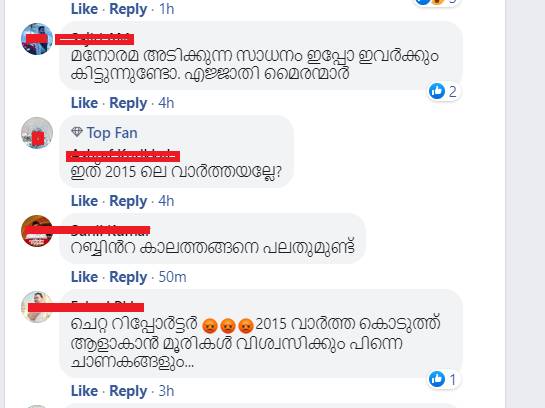Click the thumbs-up reaction icon showing 1
This screenshot has width=545, height=408.
click(x=437, y=379)
